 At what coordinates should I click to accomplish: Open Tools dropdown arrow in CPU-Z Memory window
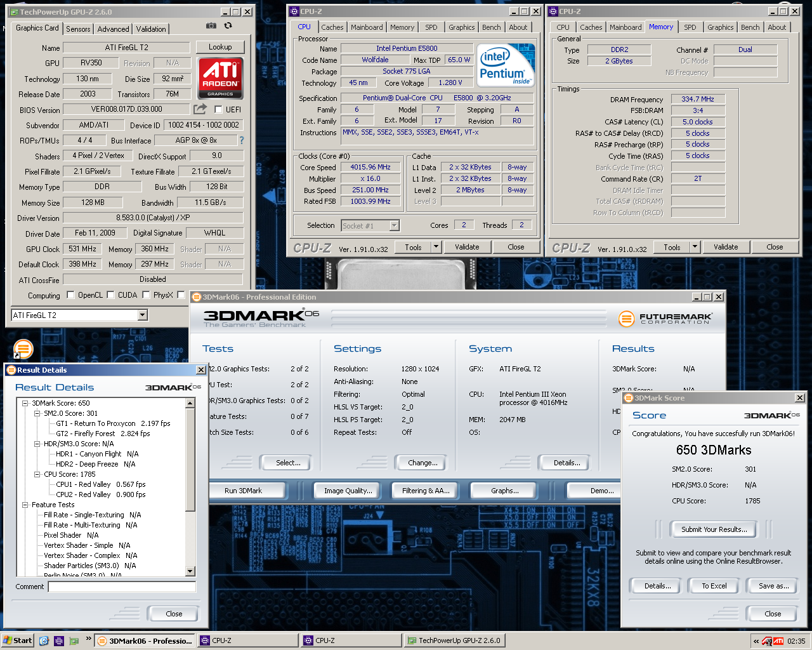[695, 247]
